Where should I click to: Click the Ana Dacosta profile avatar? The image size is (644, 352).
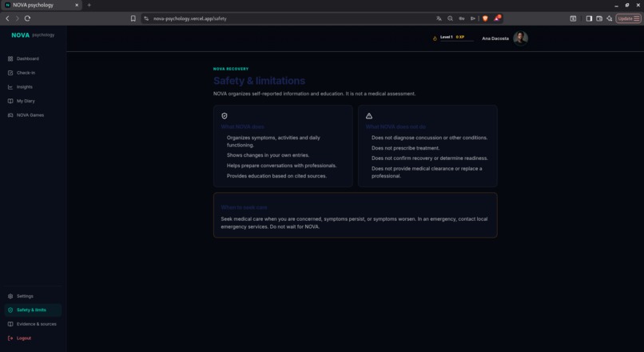pos(520,38)
